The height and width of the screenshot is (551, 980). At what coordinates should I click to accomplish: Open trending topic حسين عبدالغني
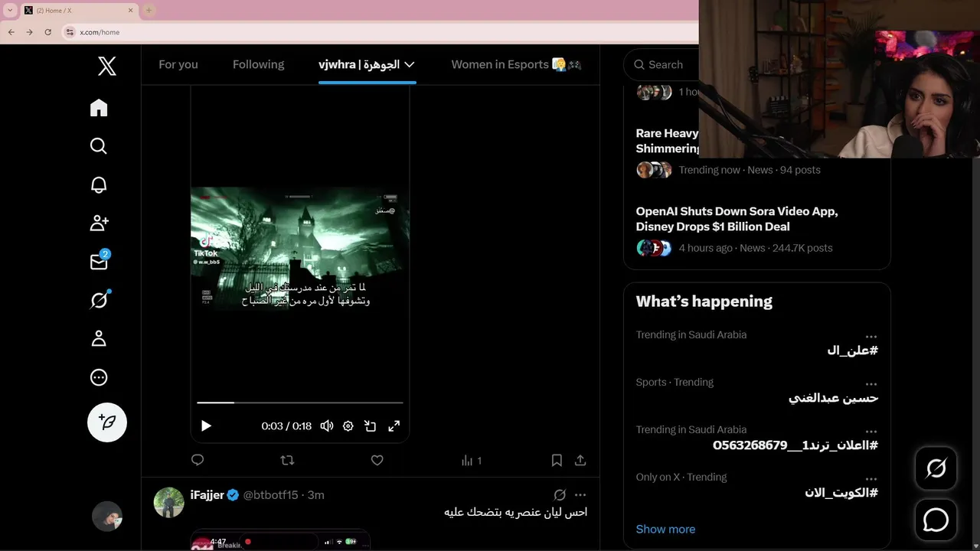click(x=834, y=398)
